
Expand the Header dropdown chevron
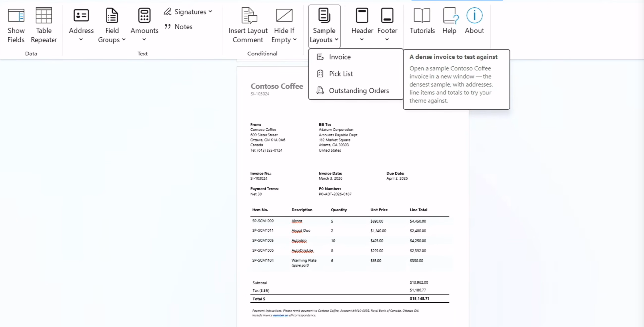pos(362,40)
